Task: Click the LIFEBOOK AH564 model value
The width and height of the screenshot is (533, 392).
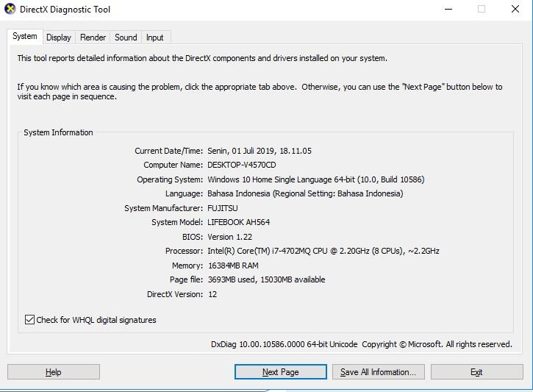Action: [x=239, y=222]
